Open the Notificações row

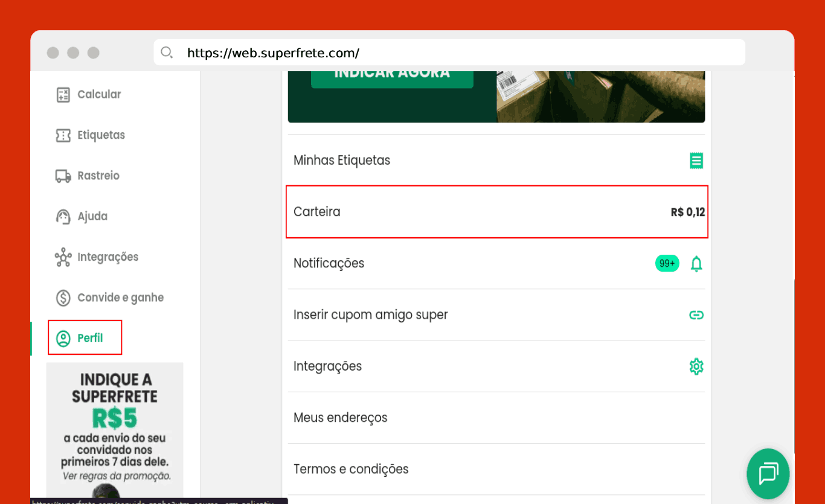pyautogui.click(x=496, y=264)
